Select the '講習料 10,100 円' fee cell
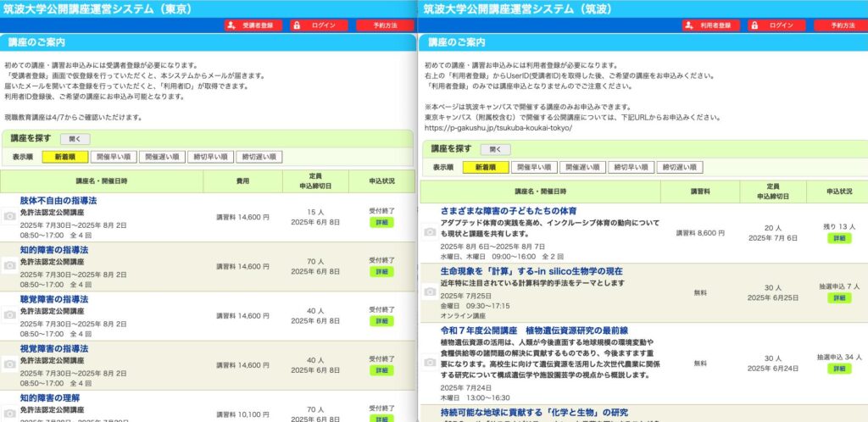The width and height of the screenshot is (868, 422). [x=243, y=414]
